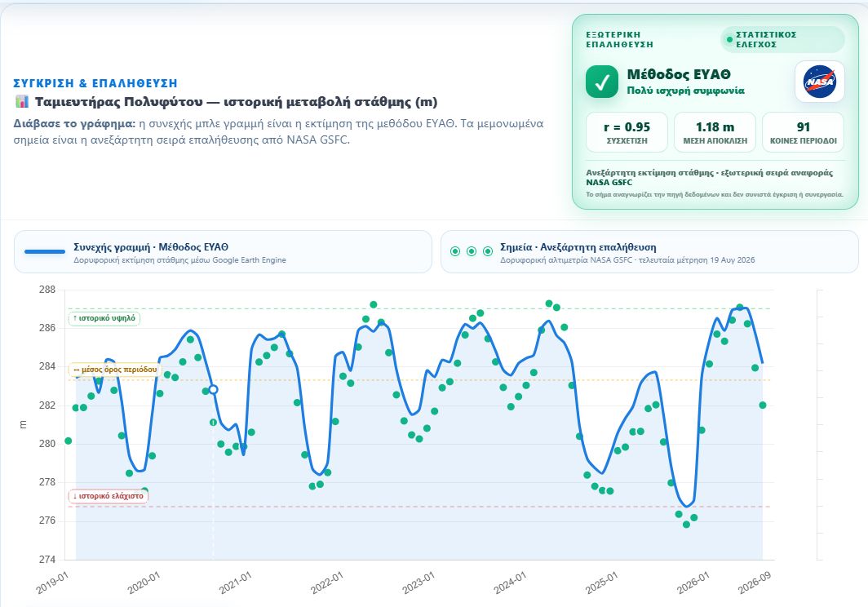The image size is (868, 607).
Task: Click the blue line sample in the legend
Action: (45, 252)
